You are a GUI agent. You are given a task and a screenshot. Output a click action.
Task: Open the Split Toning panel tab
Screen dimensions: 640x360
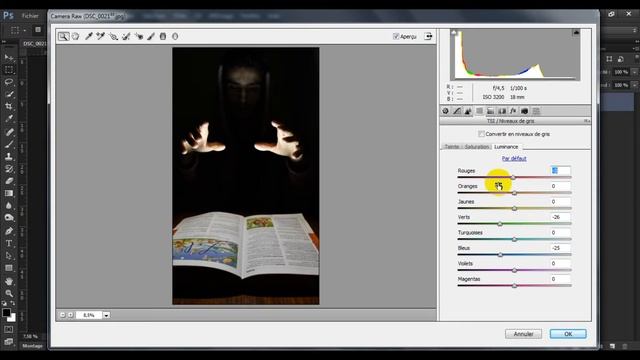click(491, 111)
